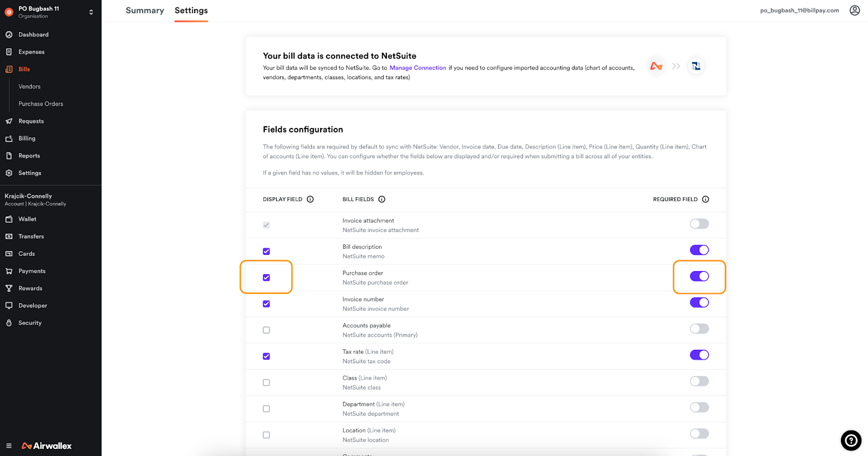Open the Manage Connection link
Image resolution: width=868 pixels, height=456 pixels.
[418, 68]
